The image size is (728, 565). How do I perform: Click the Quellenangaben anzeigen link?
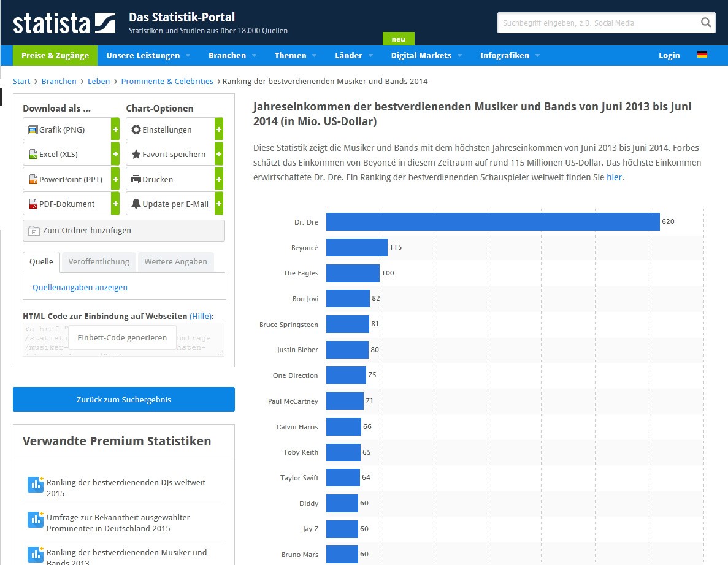pyautogui.click(x=80, y=287)
